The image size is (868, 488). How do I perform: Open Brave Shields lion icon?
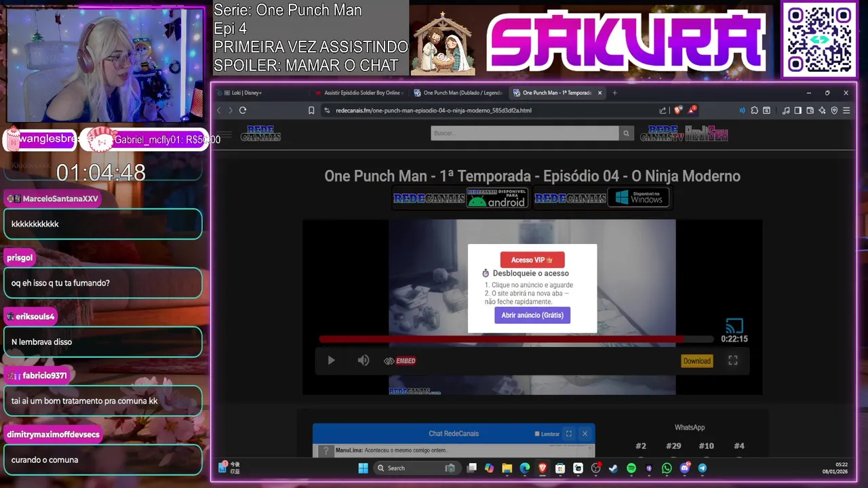click(678, 110)
